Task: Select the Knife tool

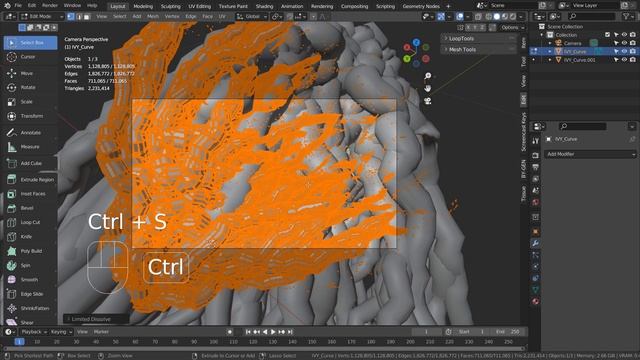Action: (30, 237)
